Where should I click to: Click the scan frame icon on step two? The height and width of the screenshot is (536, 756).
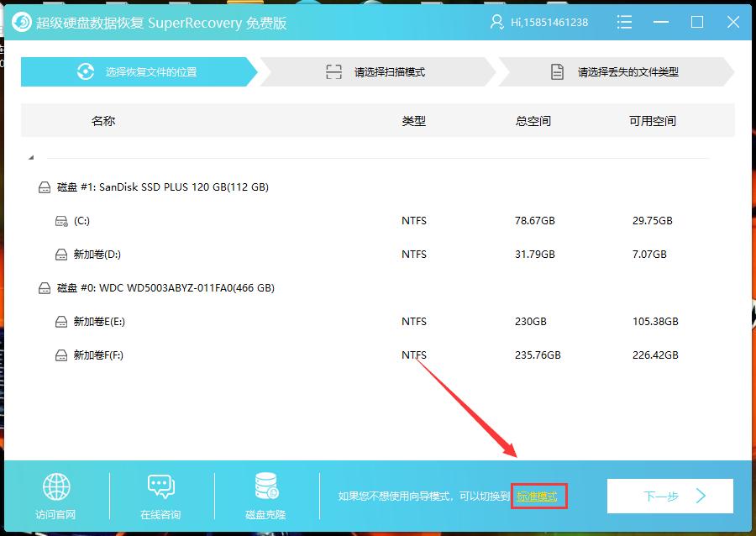click(x=334, y=71)
